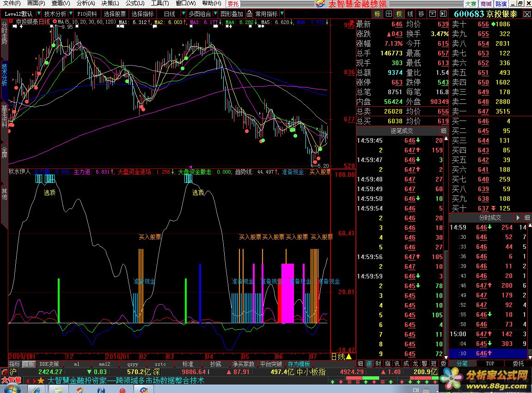Image resolution: width=532 pixels, height=393 pixels.
Task: Open the 画面(P) menu
Action: point(36,3)
